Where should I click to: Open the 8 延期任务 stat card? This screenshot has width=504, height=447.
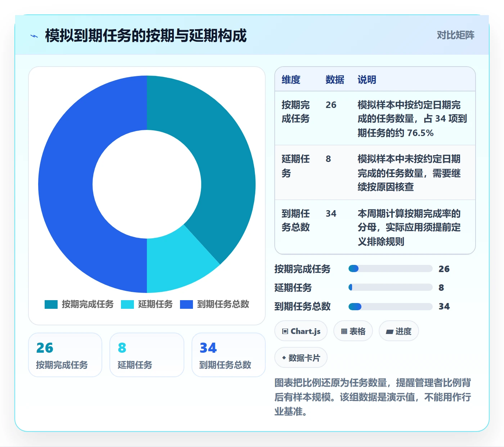coord(147,355)
